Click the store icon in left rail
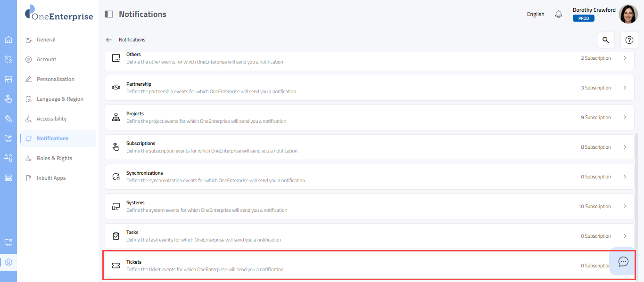 tap(8, 79)
